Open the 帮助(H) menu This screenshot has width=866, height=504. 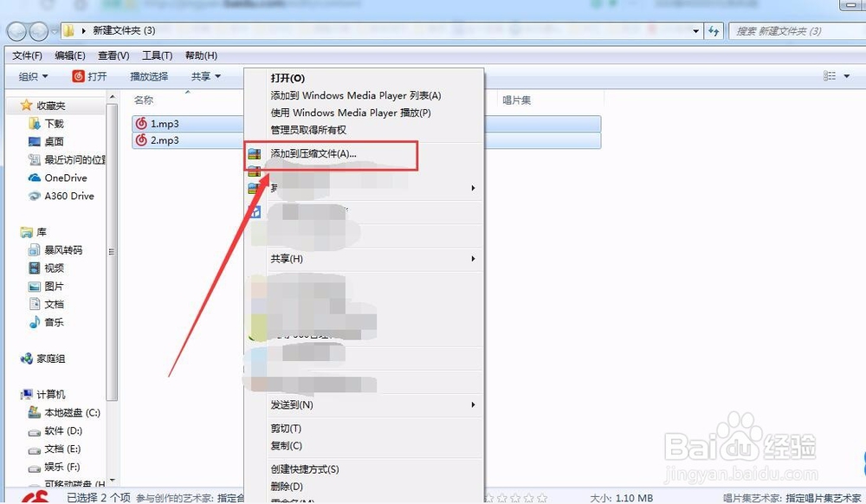tap(201, 55)
